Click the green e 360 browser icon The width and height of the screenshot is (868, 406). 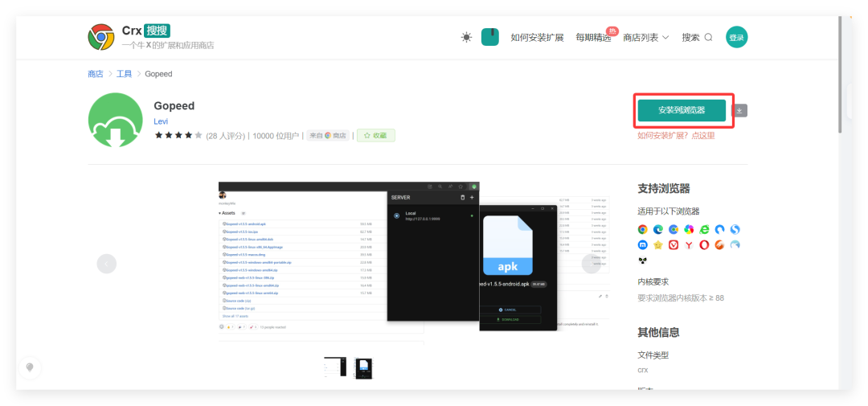(704, 229)
